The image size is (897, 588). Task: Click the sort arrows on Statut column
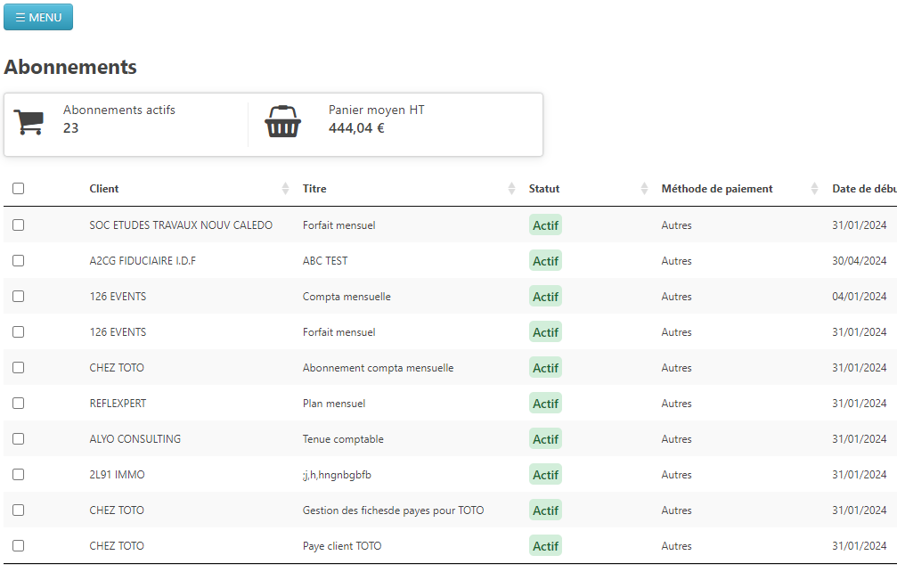click(644, 189)
